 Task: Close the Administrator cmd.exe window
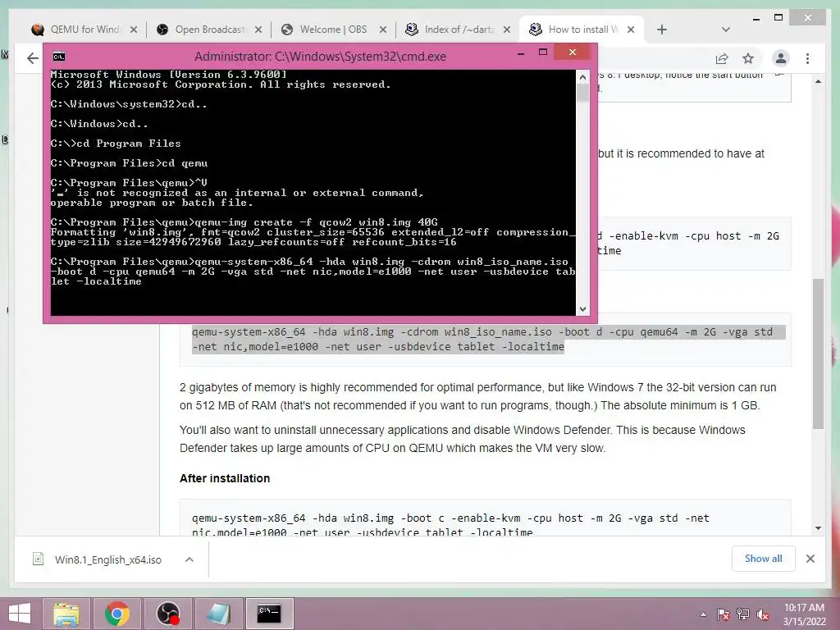[572, 52]
